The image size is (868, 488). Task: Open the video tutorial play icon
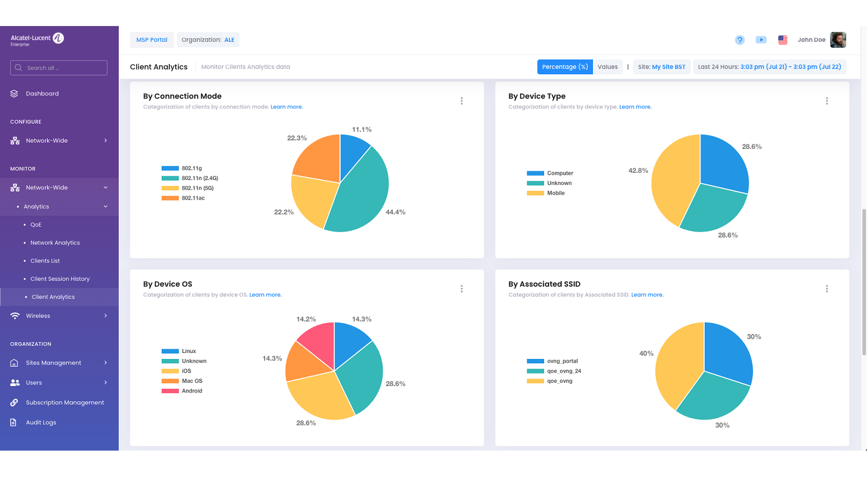pyautogui.click(x=761, y=40)
